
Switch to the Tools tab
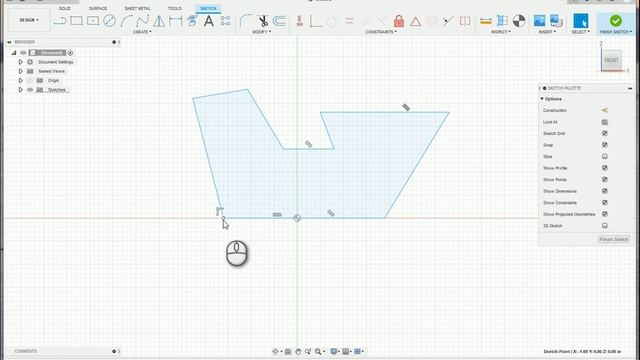pos(175,8)
